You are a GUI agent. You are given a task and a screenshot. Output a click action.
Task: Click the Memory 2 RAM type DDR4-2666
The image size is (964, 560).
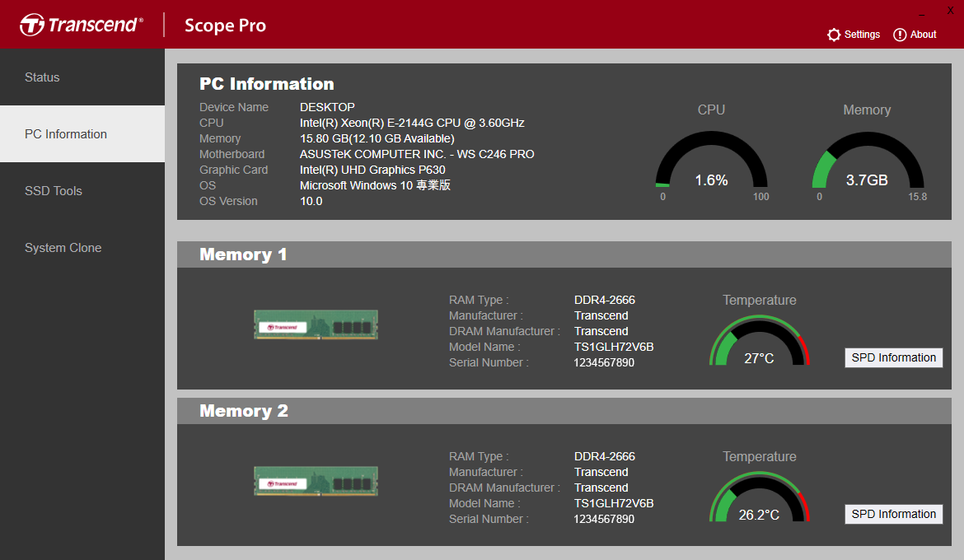tap(604, 456)
